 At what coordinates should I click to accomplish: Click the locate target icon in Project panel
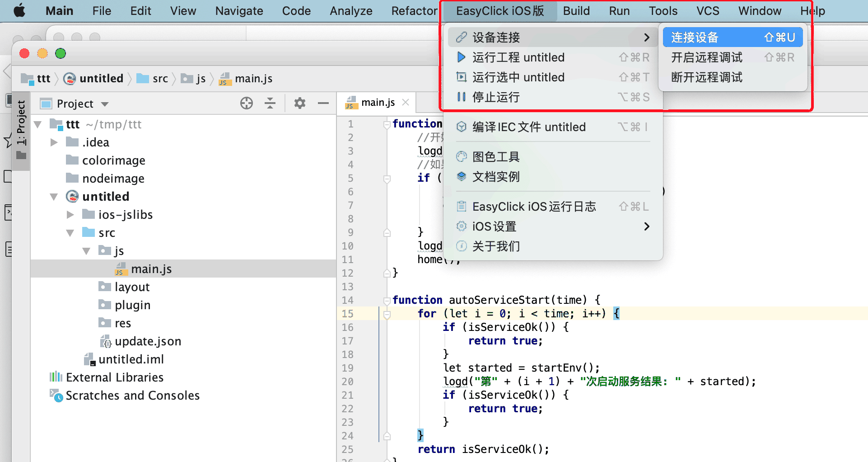(x=247, y=103)
